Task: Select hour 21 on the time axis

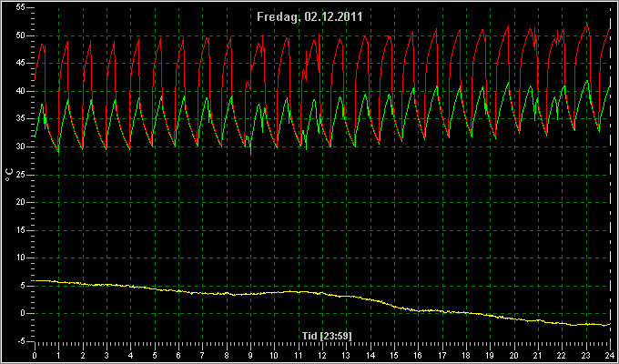Action: 538,355
